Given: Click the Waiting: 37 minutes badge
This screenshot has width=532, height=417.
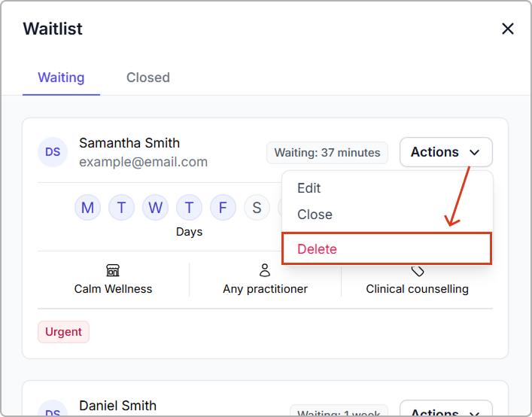Looking at the screenshot, I should (327, 153).
